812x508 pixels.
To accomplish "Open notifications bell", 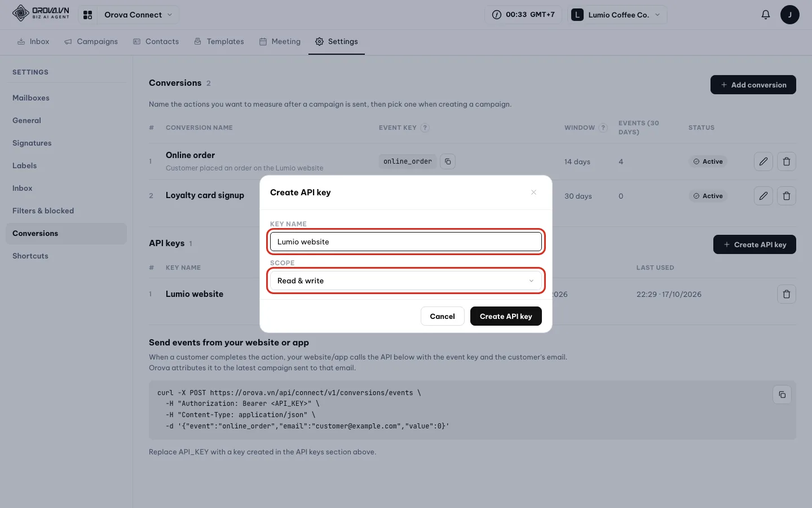I will pyautogui.click(x=766, y=15).
